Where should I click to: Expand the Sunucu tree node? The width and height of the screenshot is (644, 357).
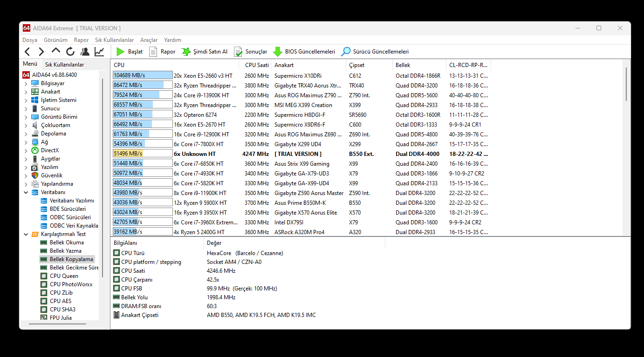tap(26, 108)
